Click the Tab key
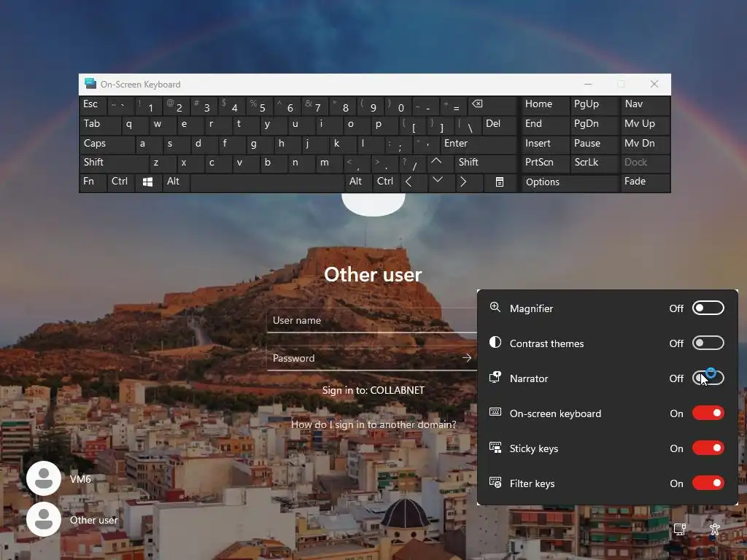Viewport: 747px width, 560px height. click(99, 124)
